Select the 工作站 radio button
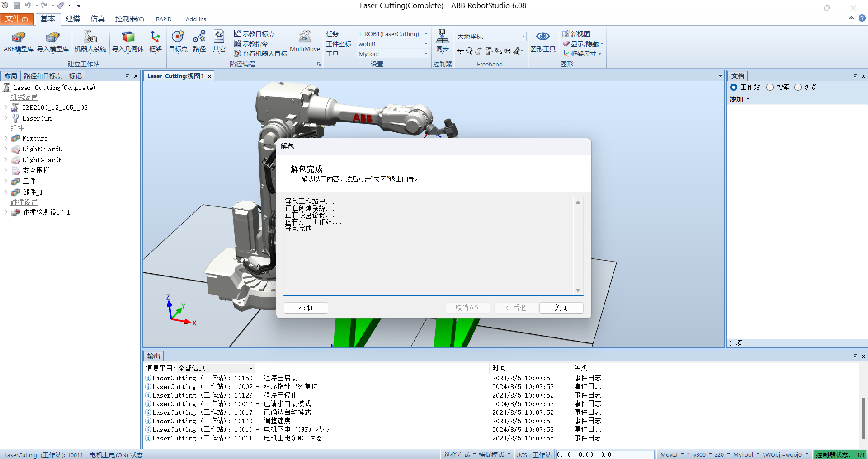This screenshot has width=868, height=459. pyautogui.click(x=734, y=87)
